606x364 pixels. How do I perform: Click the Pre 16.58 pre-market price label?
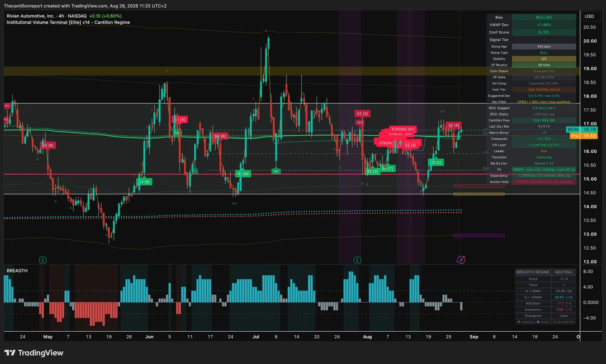point(583,136)
